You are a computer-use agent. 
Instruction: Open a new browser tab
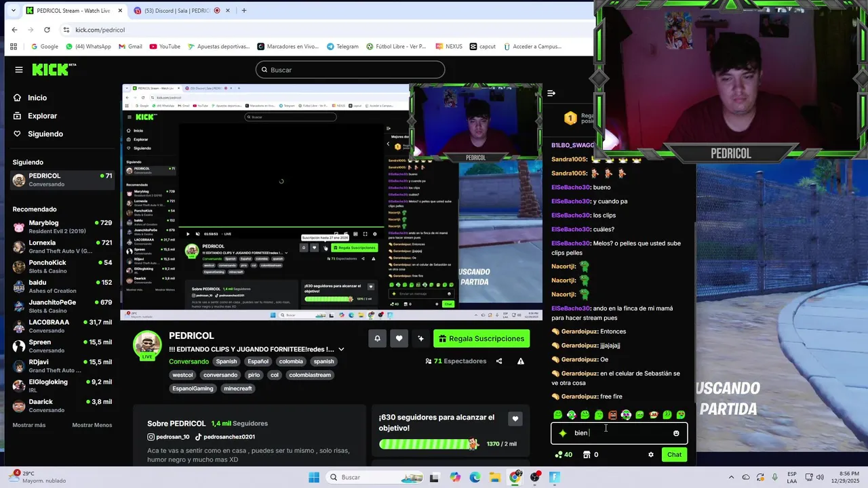coord(244,10)
